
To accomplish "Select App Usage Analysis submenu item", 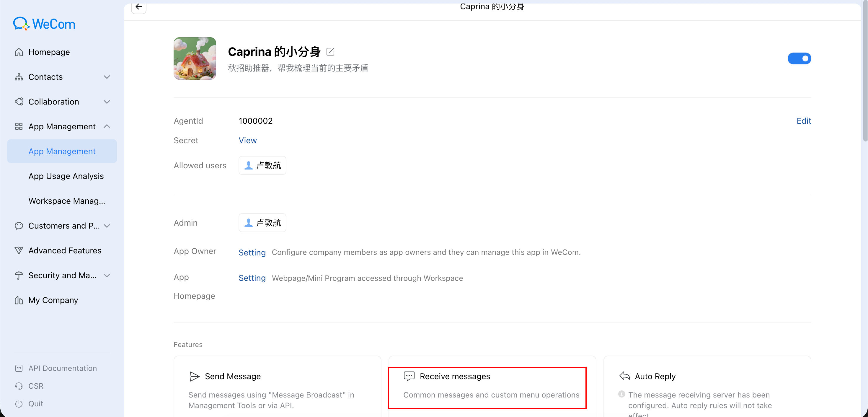I will (66, 176).
